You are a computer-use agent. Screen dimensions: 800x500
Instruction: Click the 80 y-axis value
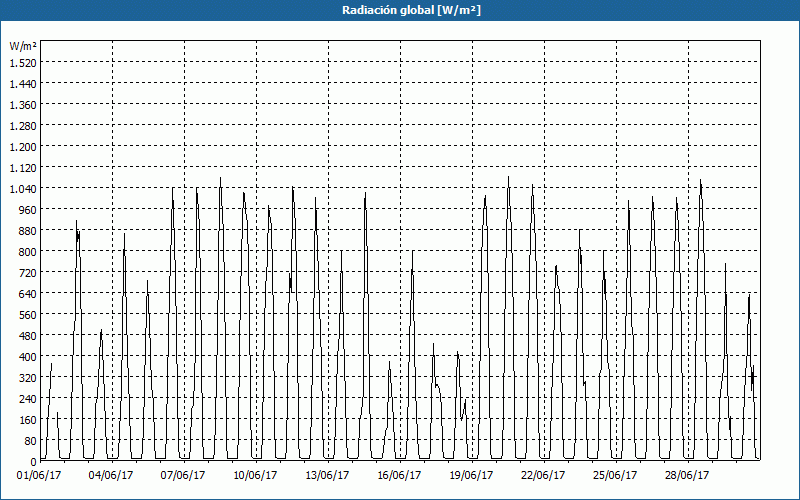click(31, 441)
